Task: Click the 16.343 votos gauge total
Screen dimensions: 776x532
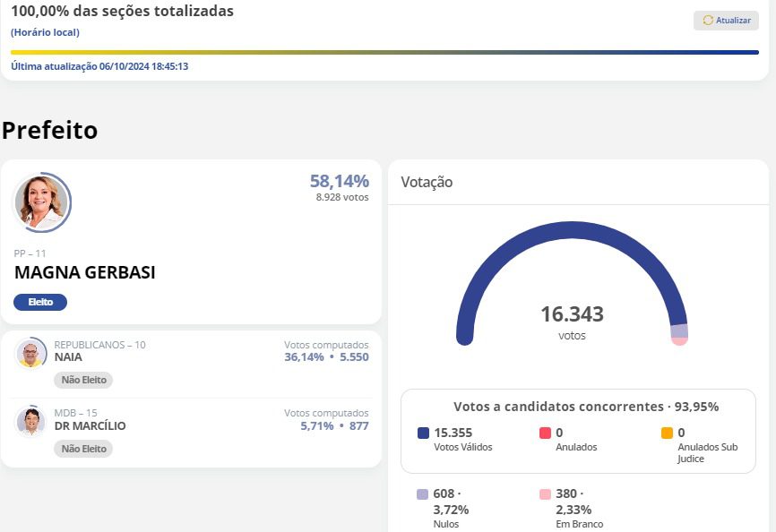Action: tap(572, 315)
